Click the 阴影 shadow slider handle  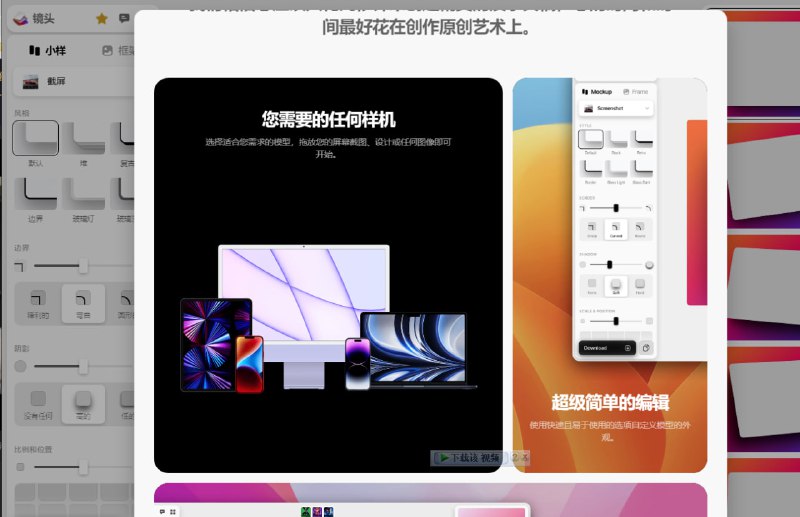(x=83, y=366)
